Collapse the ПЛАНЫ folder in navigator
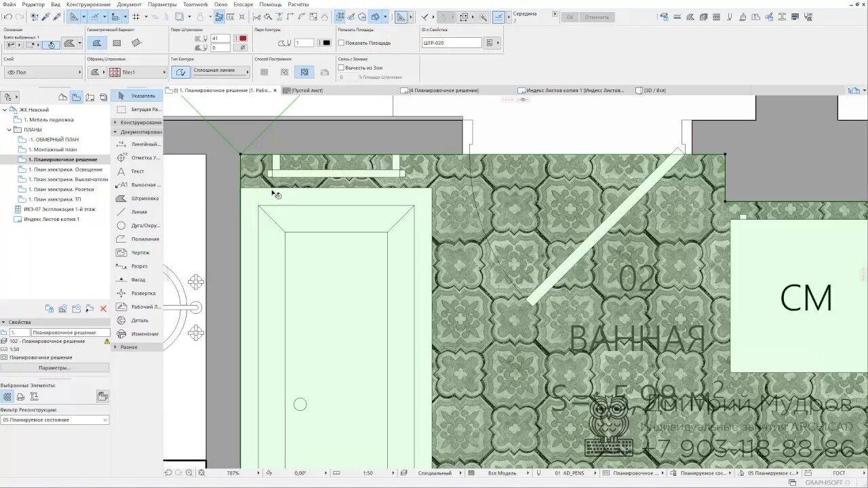Screen dimensions: 868x488 click(10, 129)
